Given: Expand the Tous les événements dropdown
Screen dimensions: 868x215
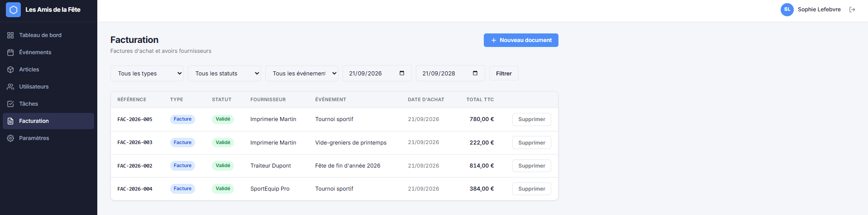Looking at the screenshot, I should [302, 73].
